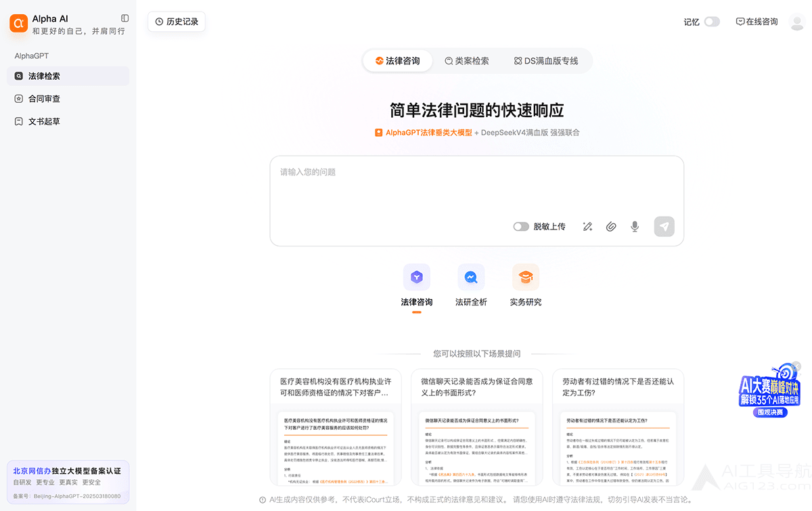
Task: Switch to the 类案检索 tab
Action: tap(467, 61)
